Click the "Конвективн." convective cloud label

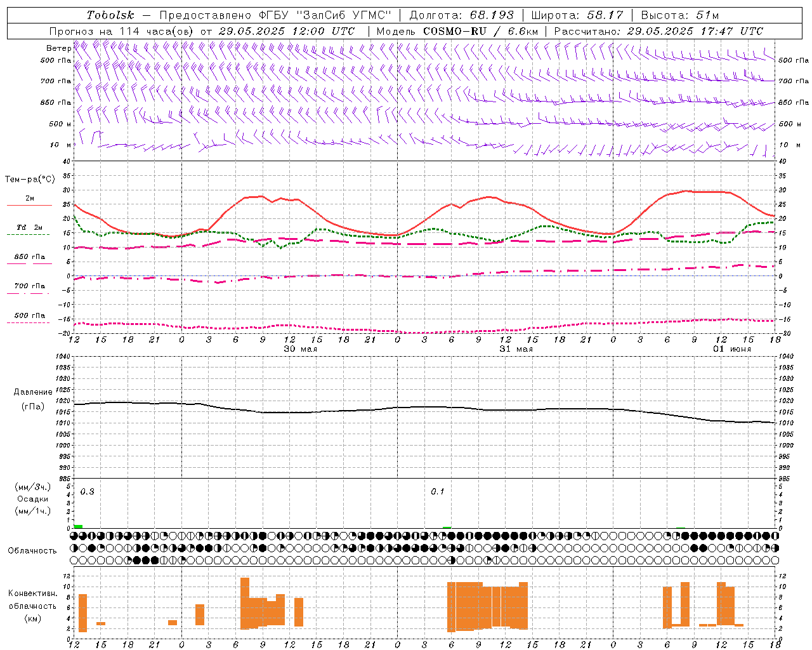[x=33, y=594]
